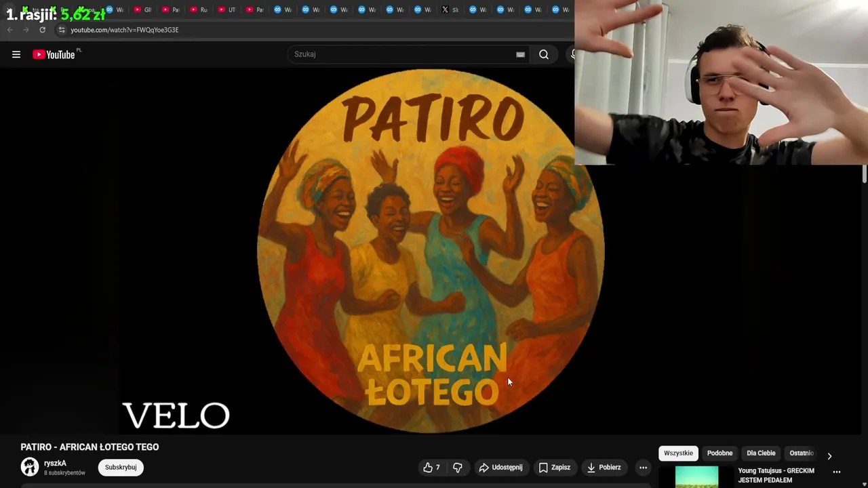The height and width of the screenshot is (488, 868).
Task: Dislike the video with the thumbs down
Action: pos(458,467)
